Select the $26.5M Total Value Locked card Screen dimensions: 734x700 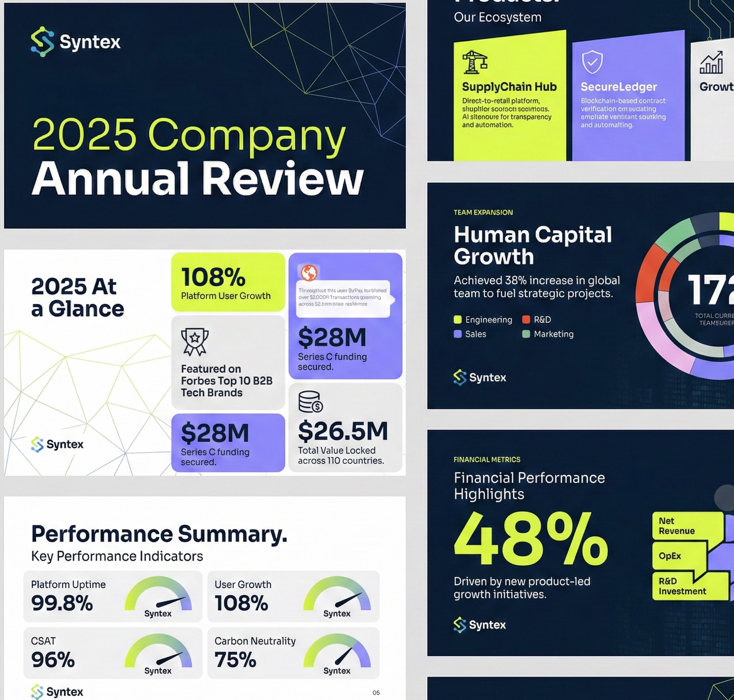pyautogui.click(x=345, y=428)
